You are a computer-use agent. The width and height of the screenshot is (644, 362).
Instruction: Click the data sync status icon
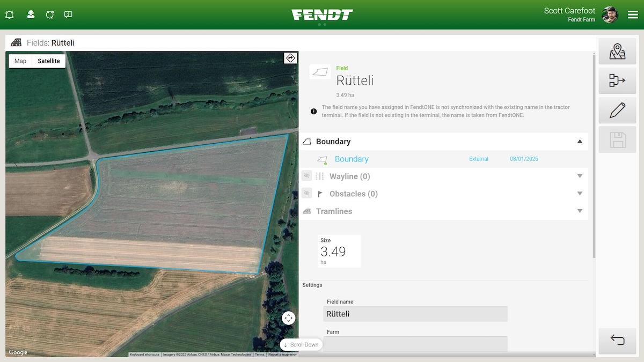tap(49, 14)
